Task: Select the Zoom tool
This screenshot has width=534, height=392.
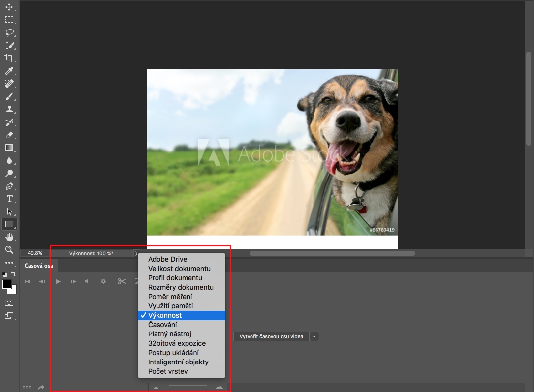Action: click(x=9, y=250)
